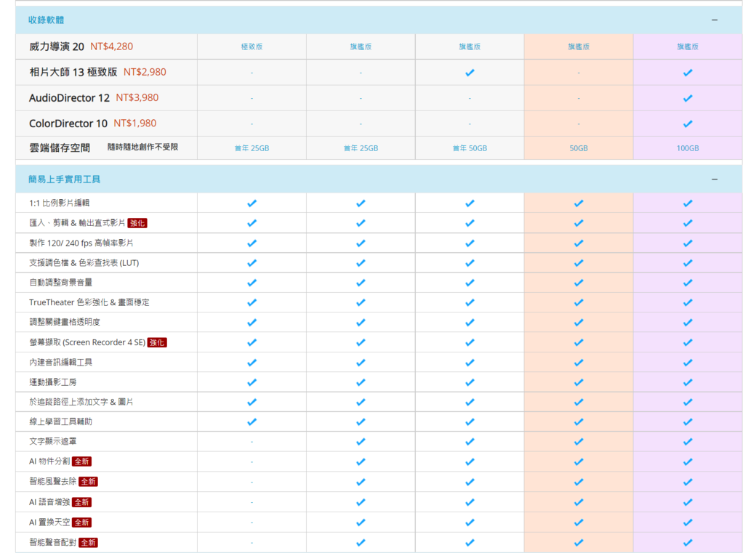The image size is (756, 553).
Task: Click purple-column checkmark in AI 置換天空 row
Action: click(688, 522)
